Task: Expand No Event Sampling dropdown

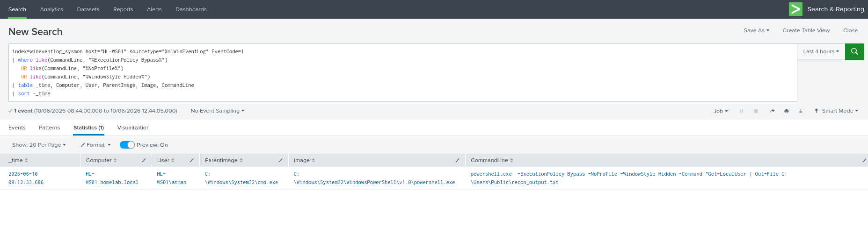Action: click(x=217, y=111)
